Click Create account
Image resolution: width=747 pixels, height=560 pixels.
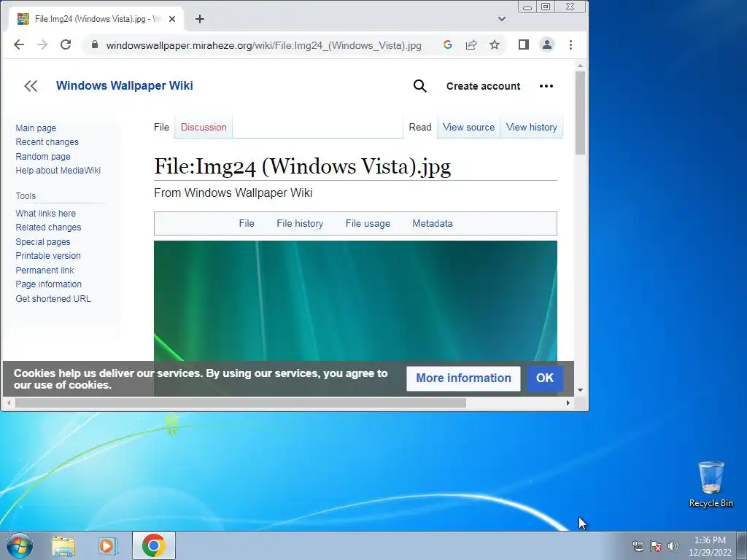(483, 86)
